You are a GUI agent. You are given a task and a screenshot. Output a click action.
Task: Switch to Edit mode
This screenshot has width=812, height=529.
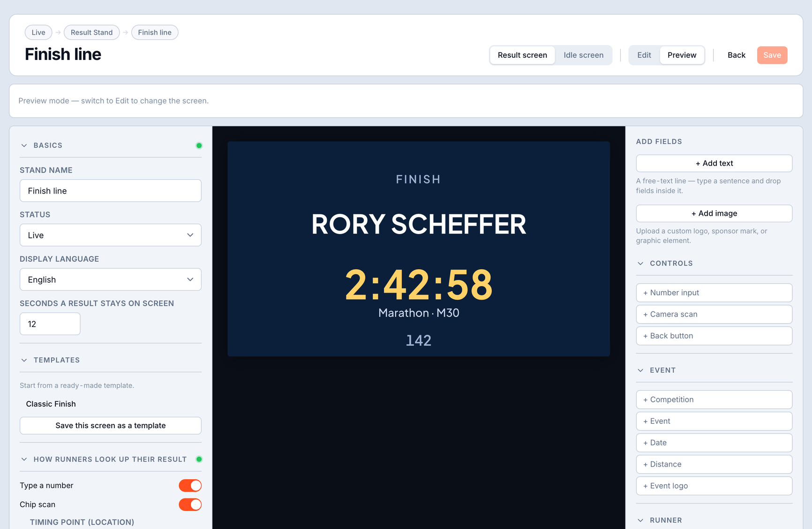(644, 55)
